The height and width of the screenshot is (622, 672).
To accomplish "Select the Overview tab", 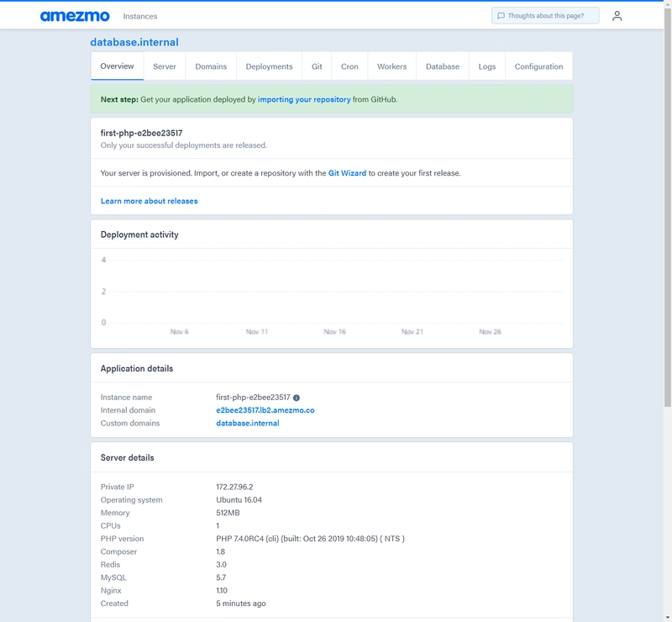I will click(x=117, y=66).
